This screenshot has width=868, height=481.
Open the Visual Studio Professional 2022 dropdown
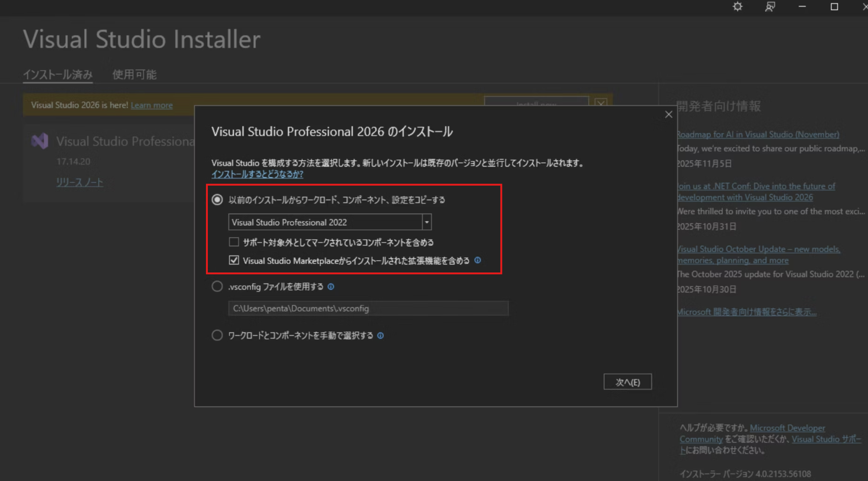pos(427,222)
